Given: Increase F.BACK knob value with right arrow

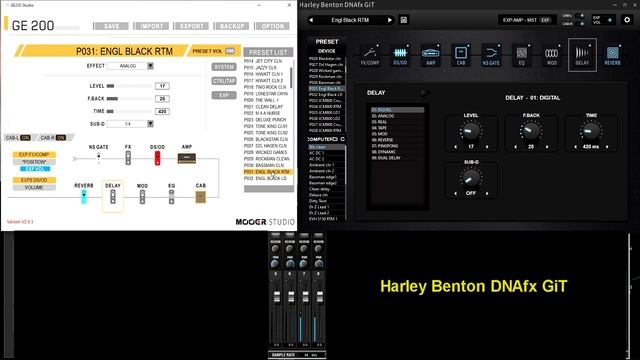Looking at the screenshot, I should 547,147.
